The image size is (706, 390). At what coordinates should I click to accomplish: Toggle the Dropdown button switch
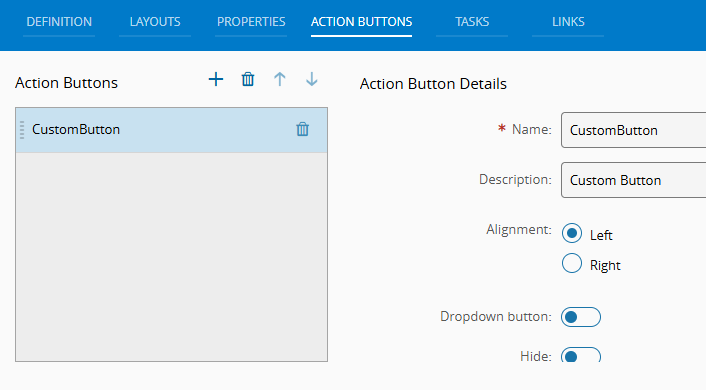pos(581,317)
